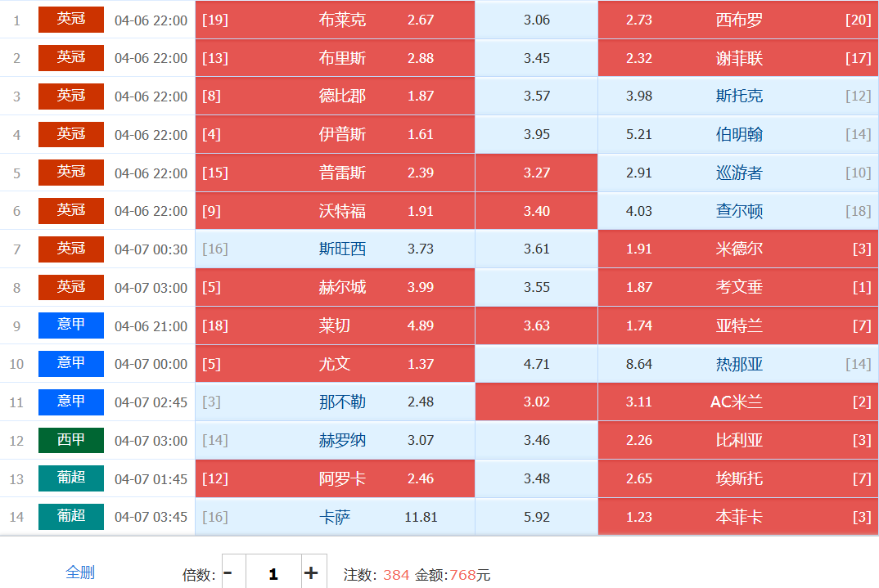This screenshot has width=879, height=588.
Task: Click the 意甲 league tag in row 9
Action: click(71, 325)
